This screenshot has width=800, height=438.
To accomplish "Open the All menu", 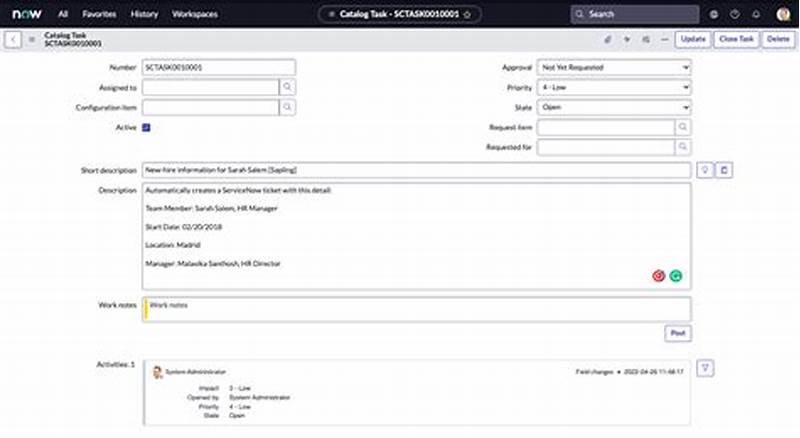I will click(x=63, y=14).
